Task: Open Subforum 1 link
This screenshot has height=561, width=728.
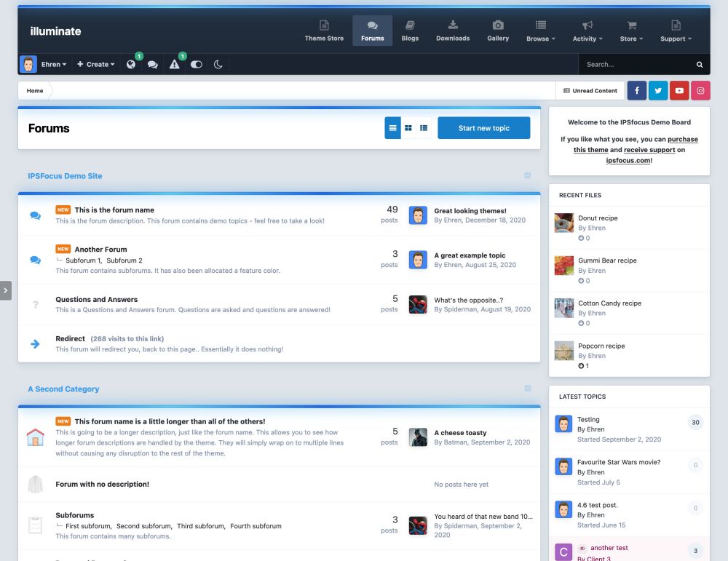Action: tap(84, 260)
